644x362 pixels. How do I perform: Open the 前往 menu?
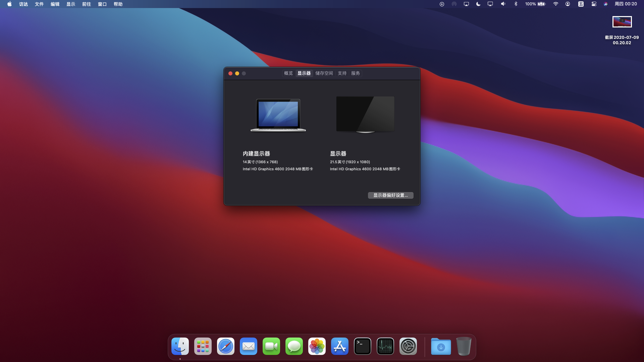tap(87, 4)
